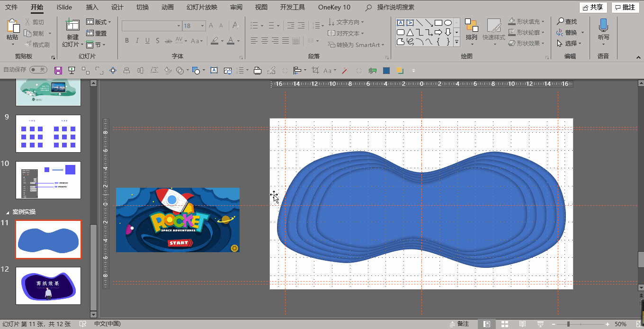644x329 pixels.
Task: Open the font size dropdown showing 18
Action: tap(203, 26)
